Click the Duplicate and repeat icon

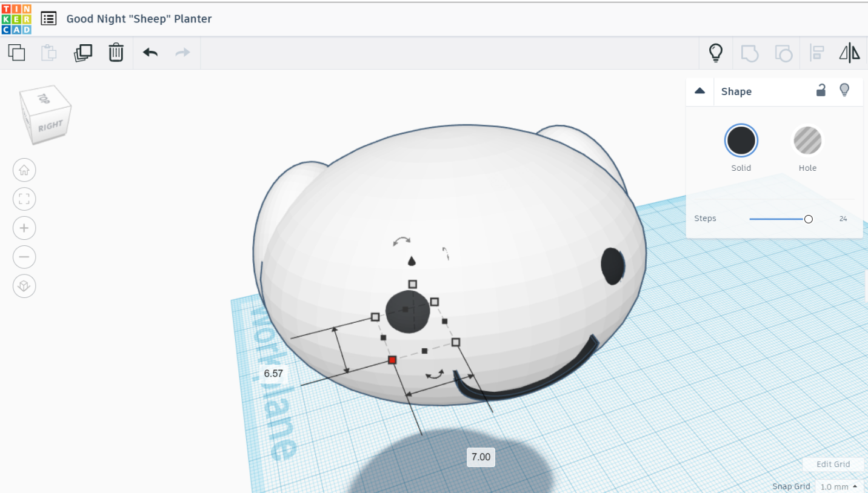pyautogui.click(x=82, y=53)
